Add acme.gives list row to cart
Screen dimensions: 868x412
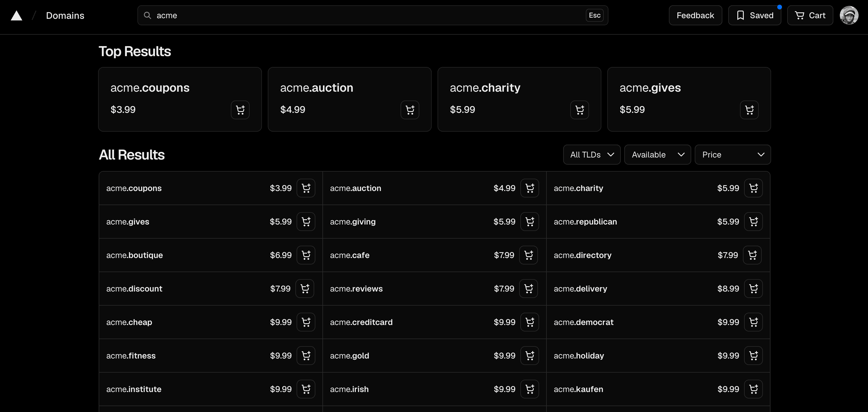[x=306, y=222]
